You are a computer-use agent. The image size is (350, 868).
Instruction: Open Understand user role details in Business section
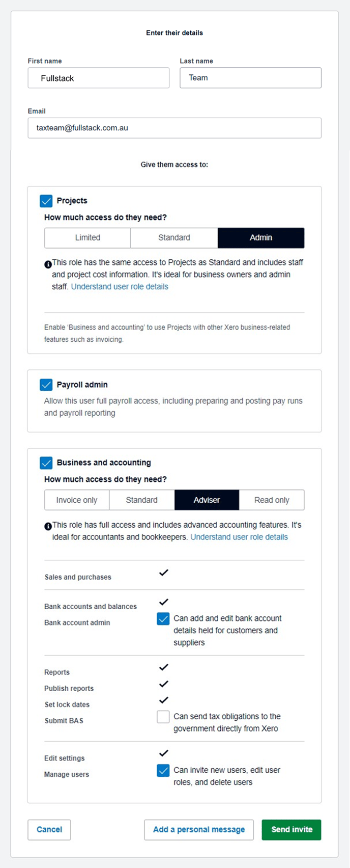click(x=239, y=537)
